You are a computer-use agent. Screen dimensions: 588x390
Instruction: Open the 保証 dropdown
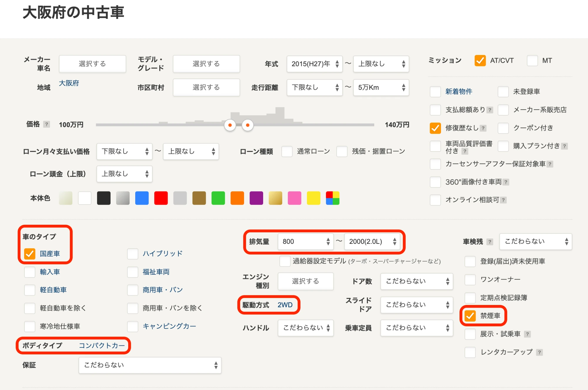(150, 365)
